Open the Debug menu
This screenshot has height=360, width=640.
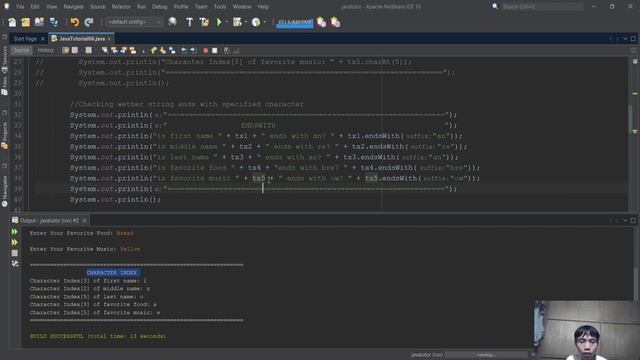160,7
